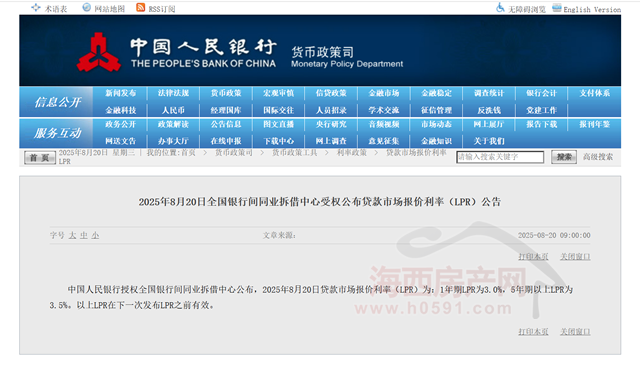Open the 网站地图 sitemap icon
The height and width of the screenshot is (365, 640).
pyautogui.click(x=87, y=7)
